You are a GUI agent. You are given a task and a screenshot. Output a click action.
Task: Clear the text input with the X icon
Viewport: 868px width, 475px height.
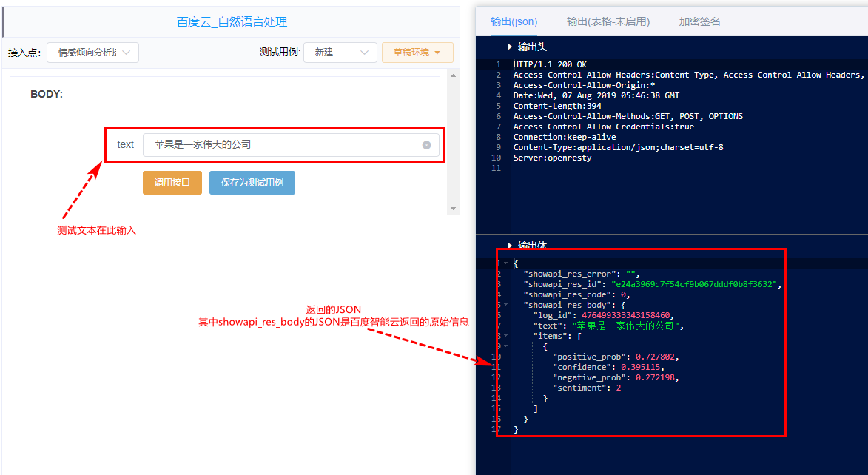click(426, 145)
